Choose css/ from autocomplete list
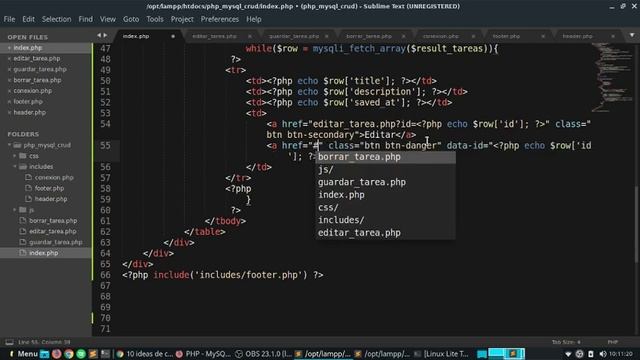Image resolution: width=640 pixels, height=360 pixels. click(385, 208)
